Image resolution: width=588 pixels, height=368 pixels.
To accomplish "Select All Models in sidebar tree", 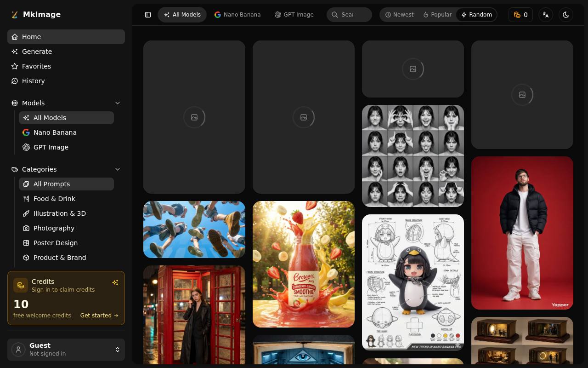I will coord(66,118).
